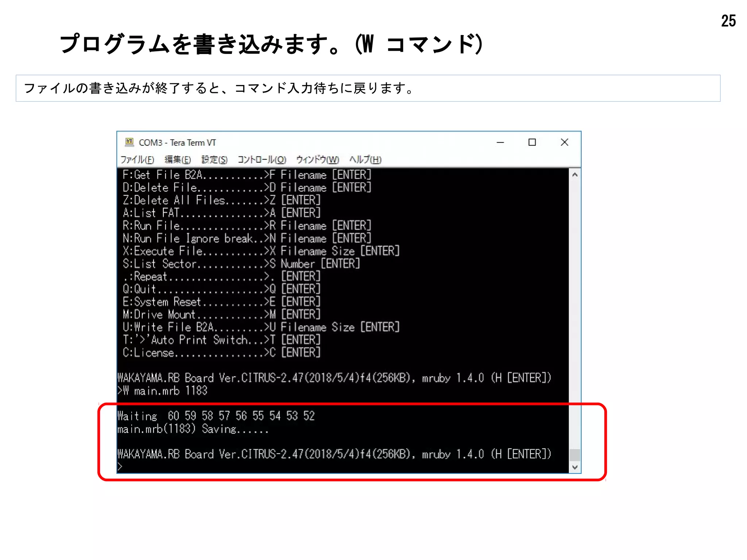Maximize the Tera Term window
Screen dimensions: 747x560
click(532, 143)
